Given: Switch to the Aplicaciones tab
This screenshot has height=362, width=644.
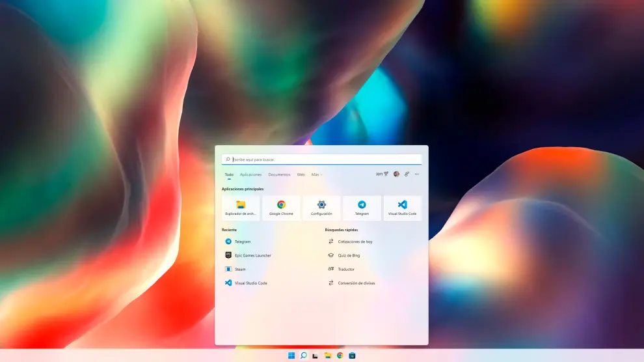Looking at the screenshot, I should [250, 174].
